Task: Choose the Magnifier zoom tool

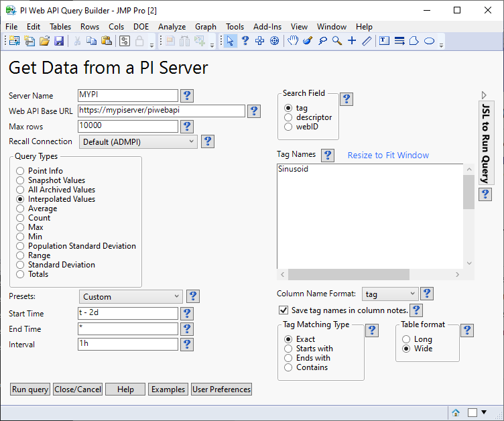Action: (337, 41)
